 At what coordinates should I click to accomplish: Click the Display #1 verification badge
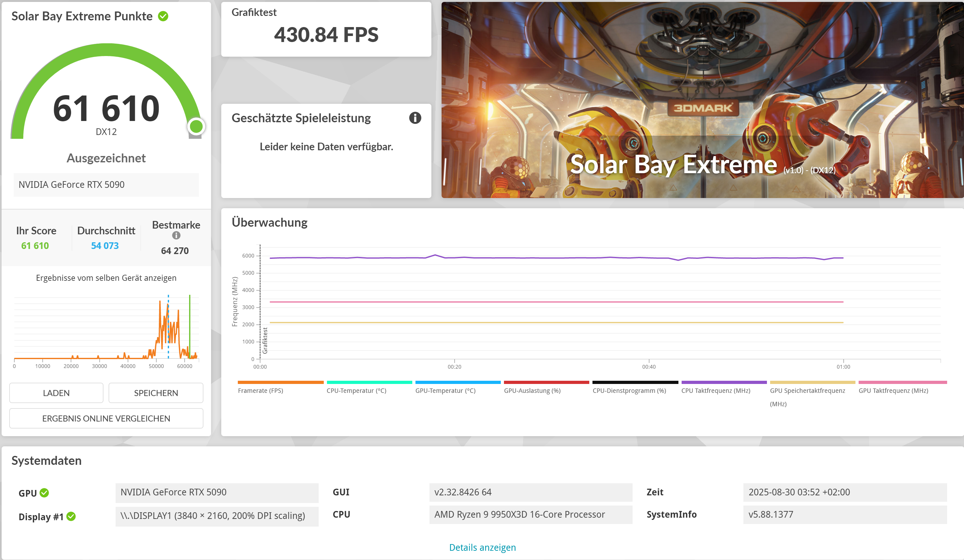[71, 516]
